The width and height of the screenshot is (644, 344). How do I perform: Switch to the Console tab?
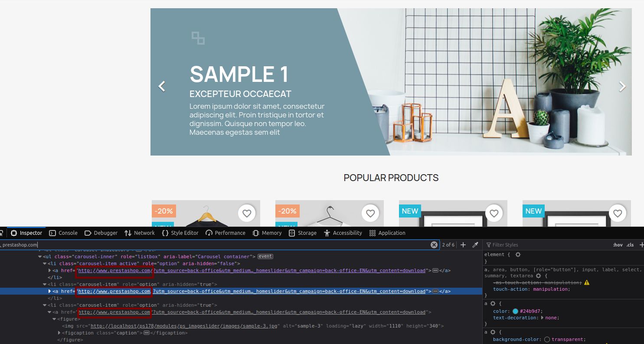(x=63, y=233)
